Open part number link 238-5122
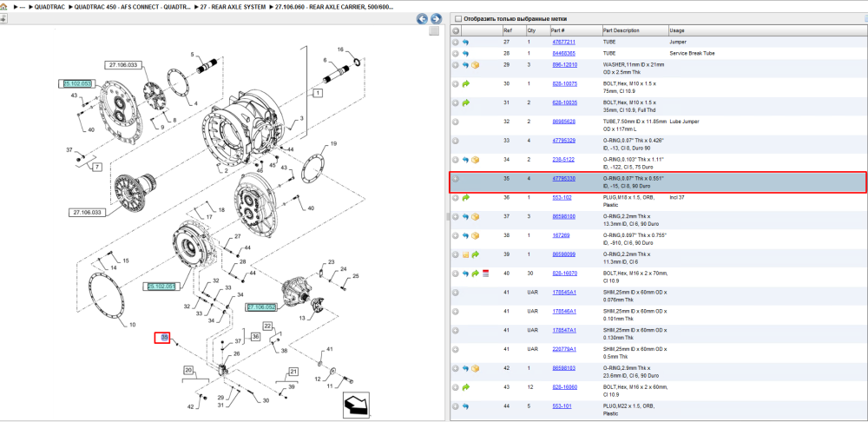 [563, 160]
